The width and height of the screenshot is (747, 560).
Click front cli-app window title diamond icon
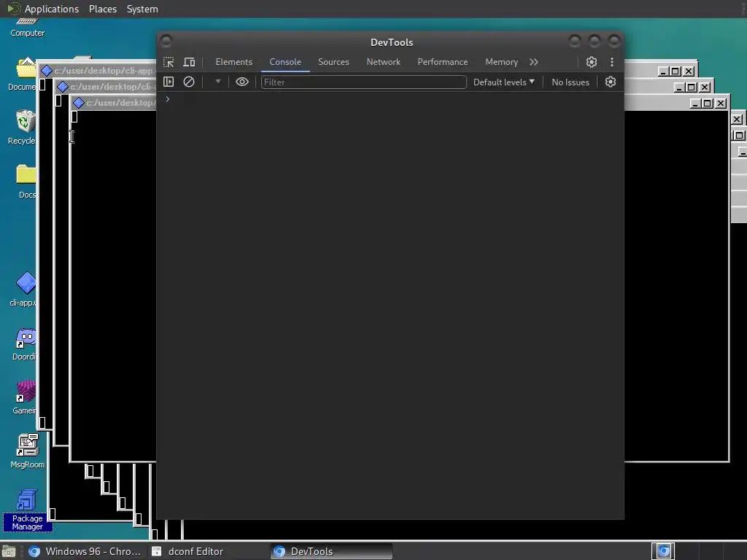pos(79,103)
